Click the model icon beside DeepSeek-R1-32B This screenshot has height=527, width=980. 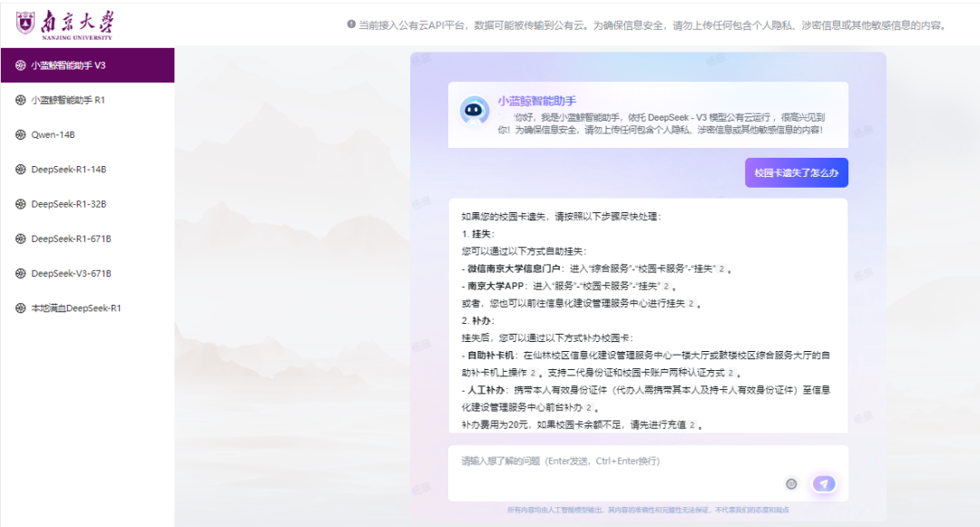coord(21,204)
